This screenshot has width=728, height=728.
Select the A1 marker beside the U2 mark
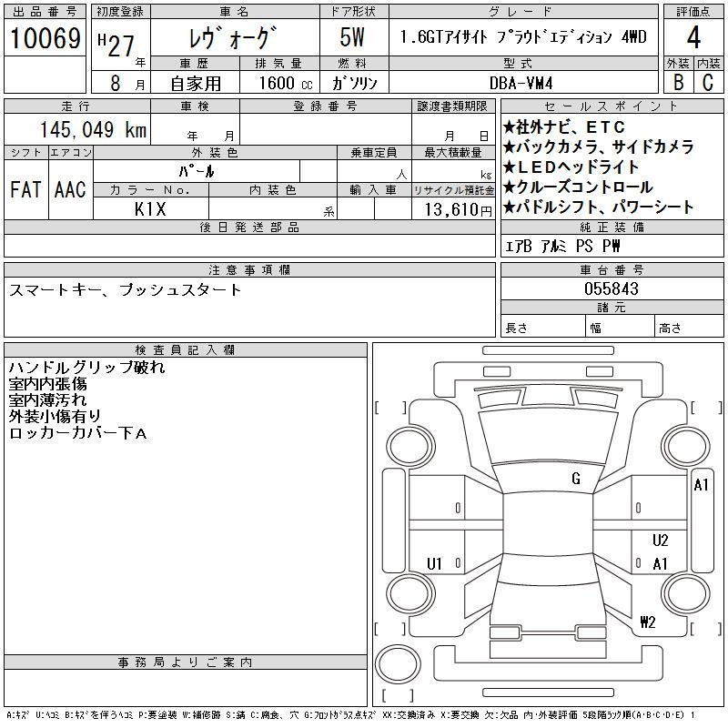pyautogui.click(x=660, y=564)
